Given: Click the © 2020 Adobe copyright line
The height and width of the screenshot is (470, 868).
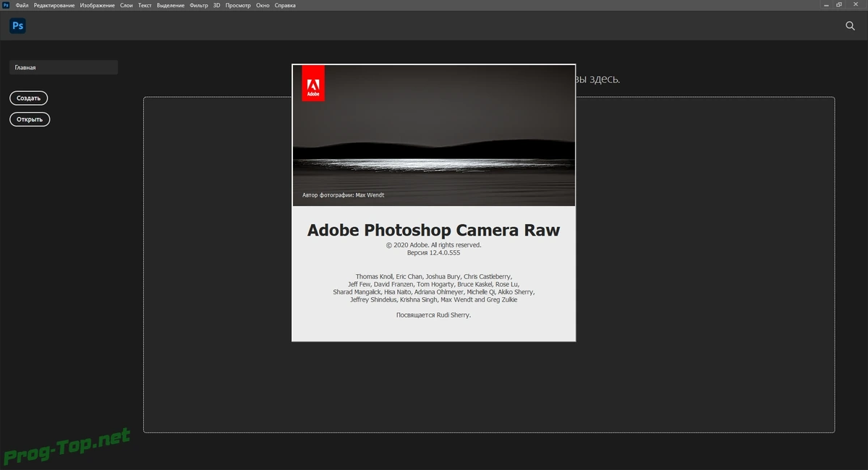Looking at the screenshot, I should (433, 245).
